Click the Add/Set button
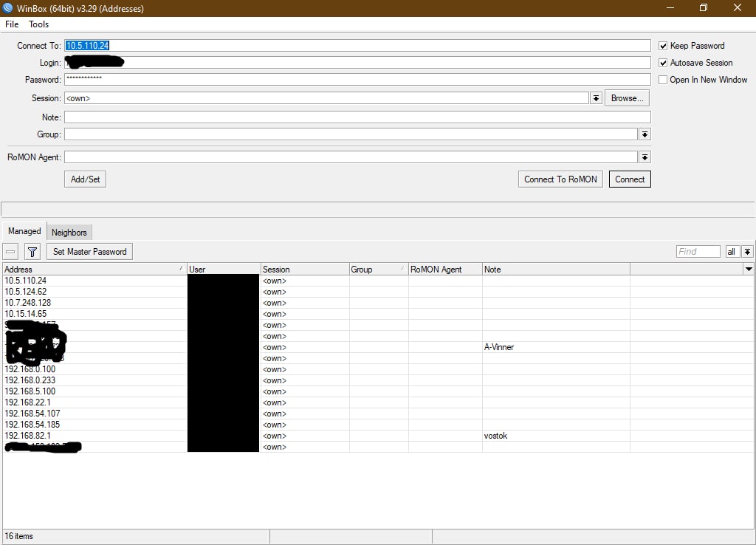The image size is (756, 545). point(86,179)
